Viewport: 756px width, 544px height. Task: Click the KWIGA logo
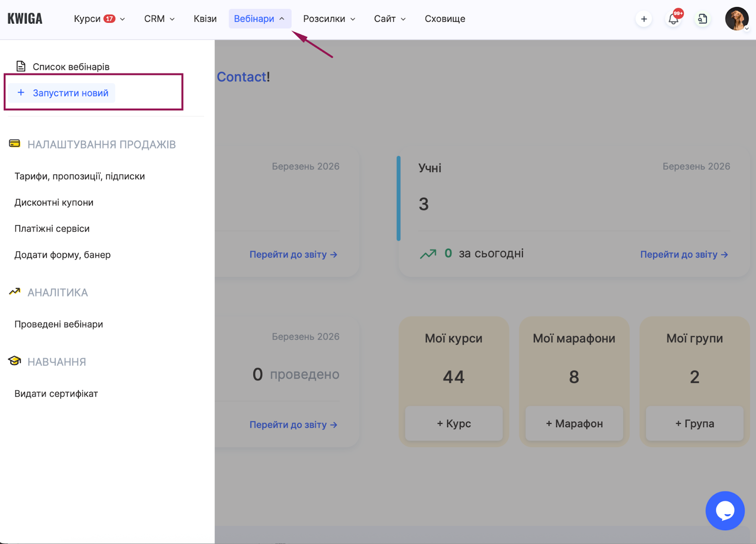pyautogui.click(x=25, y=19)
